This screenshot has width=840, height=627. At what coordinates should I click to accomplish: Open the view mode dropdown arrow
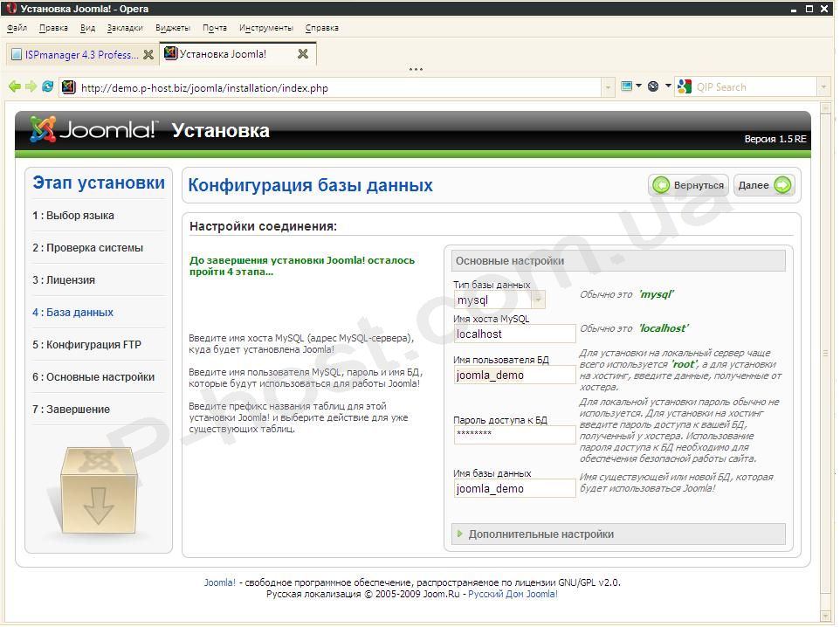coord(638,86)
